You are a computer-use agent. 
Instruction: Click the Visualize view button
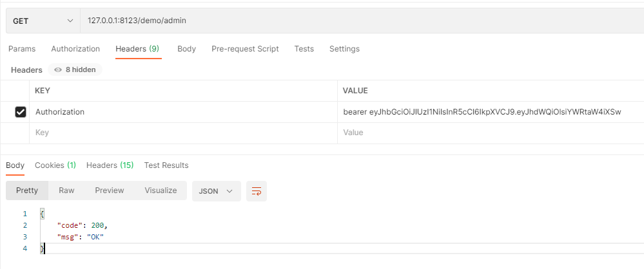click(161, 190)
